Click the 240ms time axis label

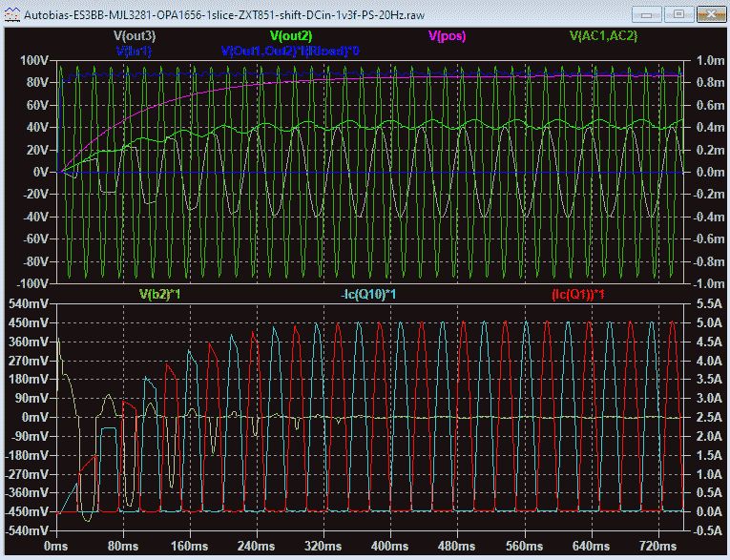coord(257,546)
